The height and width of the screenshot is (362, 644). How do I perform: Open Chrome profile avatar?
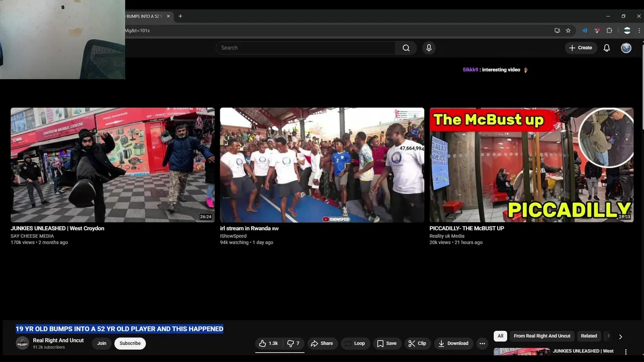pyautogui.click(x=627, y=31)
